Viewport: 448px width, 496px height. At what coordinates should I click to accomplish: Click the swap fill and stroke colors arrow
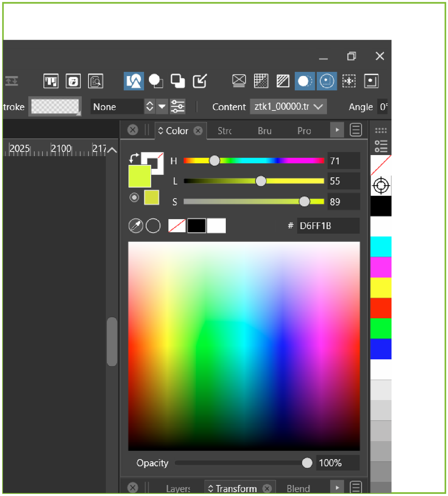(134, 158)
